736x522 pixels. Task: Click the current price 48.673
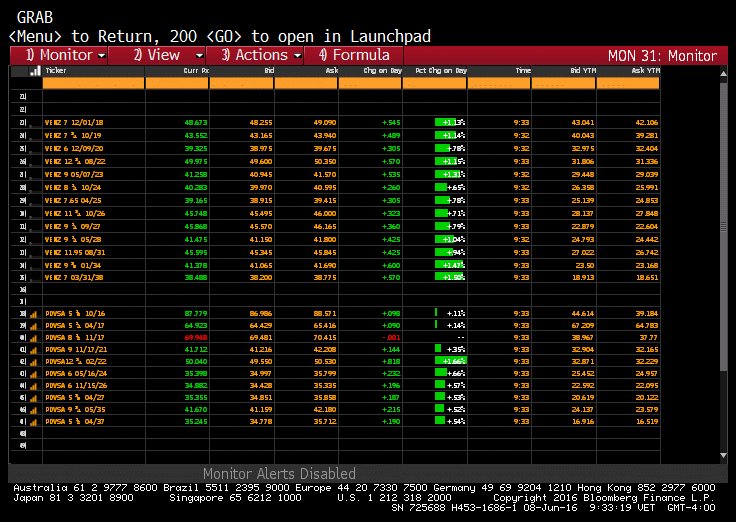click(196, 123)
